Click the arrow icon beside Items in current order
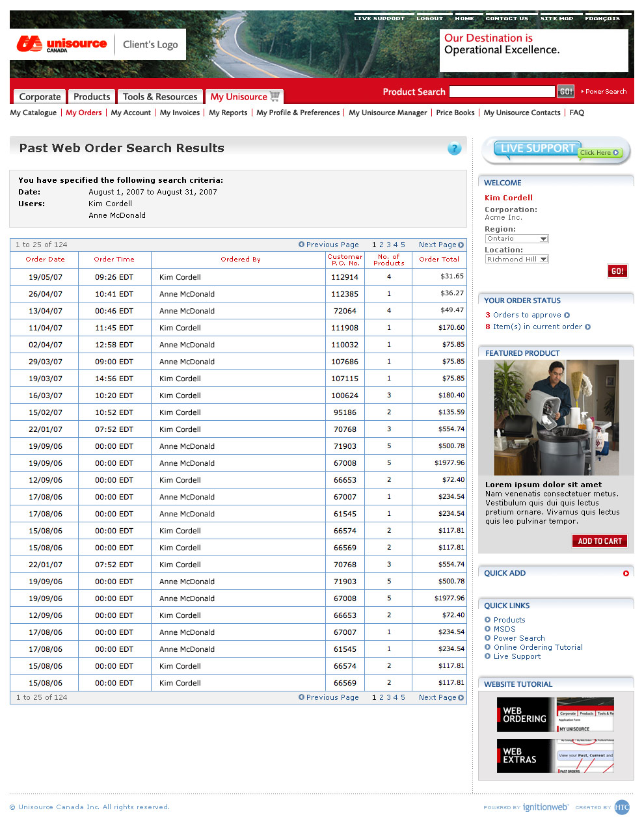Image resolution: width=644 pixels, height=817 pixels. tap(587, 327)
